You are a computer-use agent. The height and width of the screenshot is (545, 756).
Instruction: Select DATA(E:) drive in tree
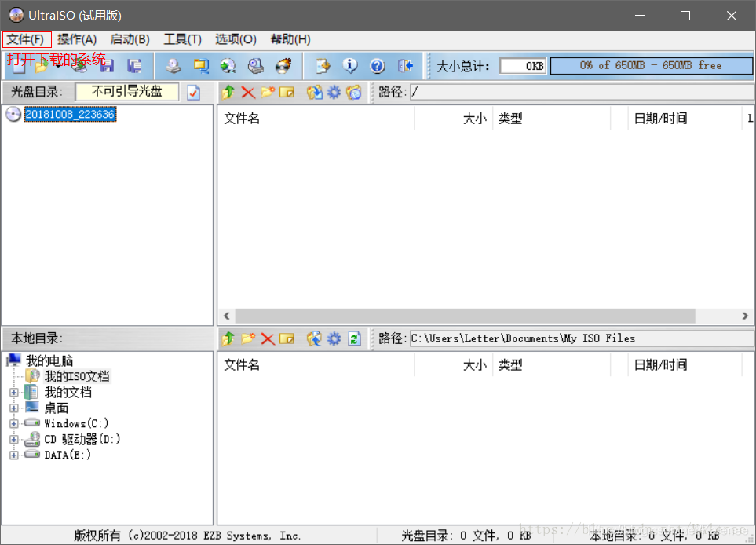[x=68, y=455]
